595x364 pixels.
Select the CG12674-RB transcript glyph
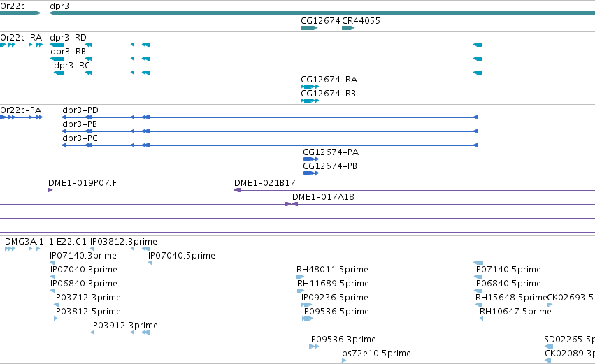pyautogui.click(x=310, y=101)
